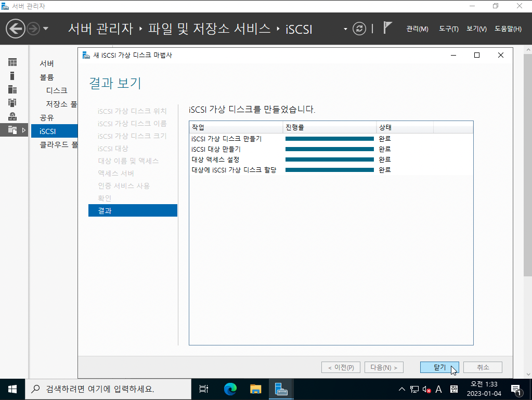Click the Server Manager back arrow button
The height and width of the screenshot is (400, 532).
click(x=16, y=29)
